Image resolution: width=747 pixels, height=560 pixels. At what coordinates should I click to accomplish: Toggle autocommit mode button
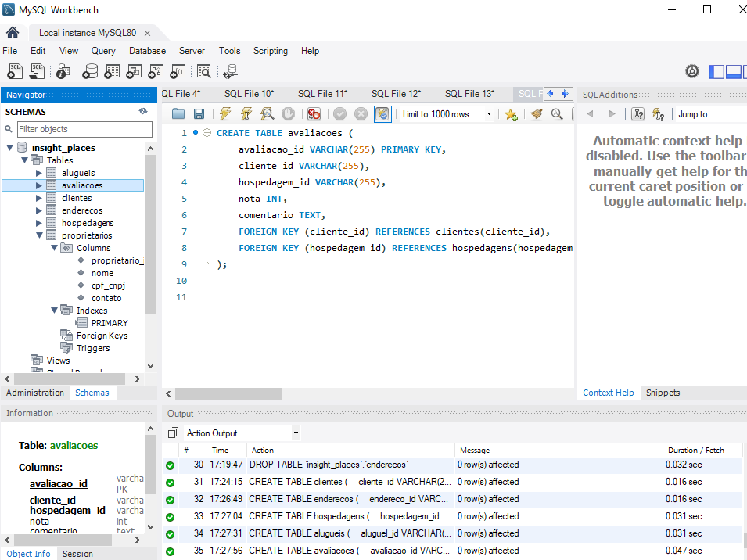(x=382, y=114)
